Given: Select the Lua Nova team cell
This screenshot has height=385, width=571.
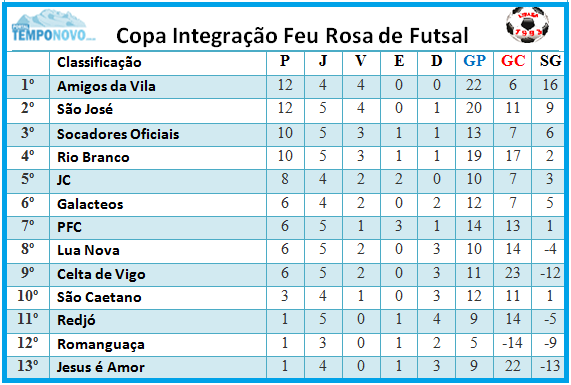Looking at the screenshot, I should [x=88, y=250].
